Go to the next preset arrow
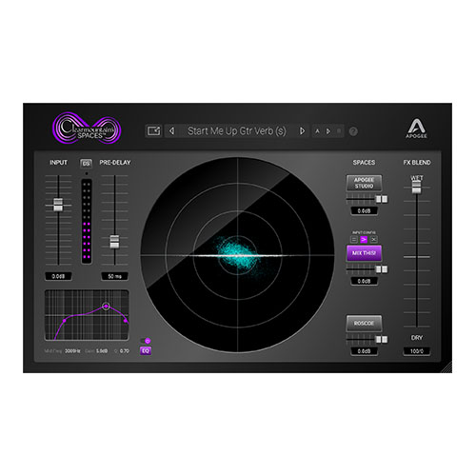 [302, 130]
